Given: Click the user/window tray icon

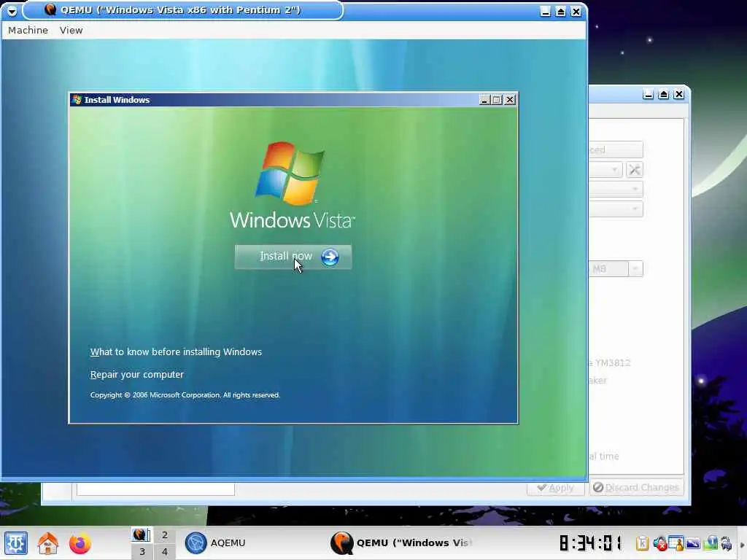Looking at the screenshot, I should point(676,542).
